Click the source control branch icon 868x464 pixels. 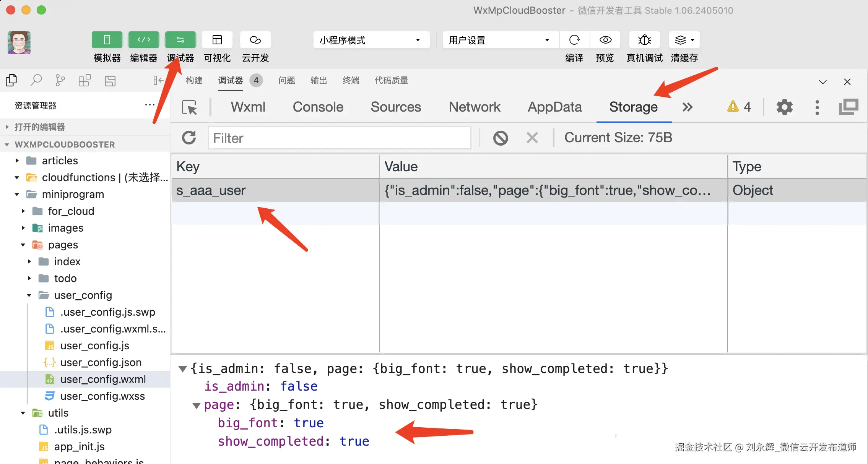(x=60, y=81)
